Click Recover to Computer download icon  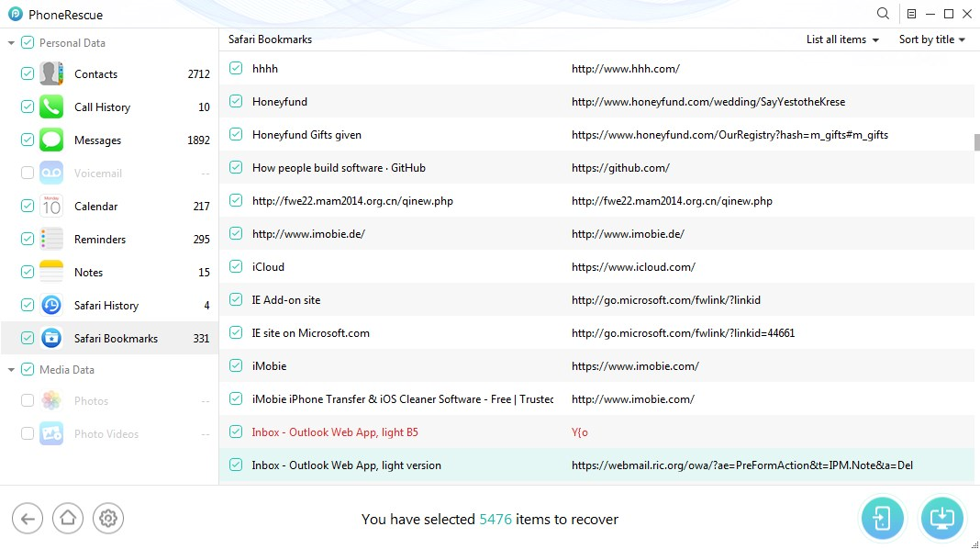(x=941, y=519)
